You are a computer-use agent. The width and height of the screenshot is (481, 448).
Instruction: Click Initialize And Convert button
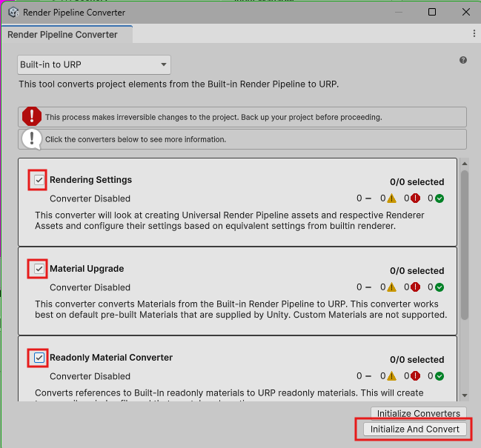[x=415, y=429]
